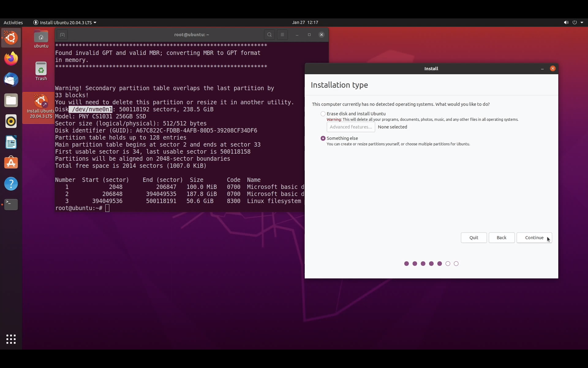Image resolution: width=588 pixels, height=368 pixels.
Task: Show Applications grid
Action: coord(11,339)
